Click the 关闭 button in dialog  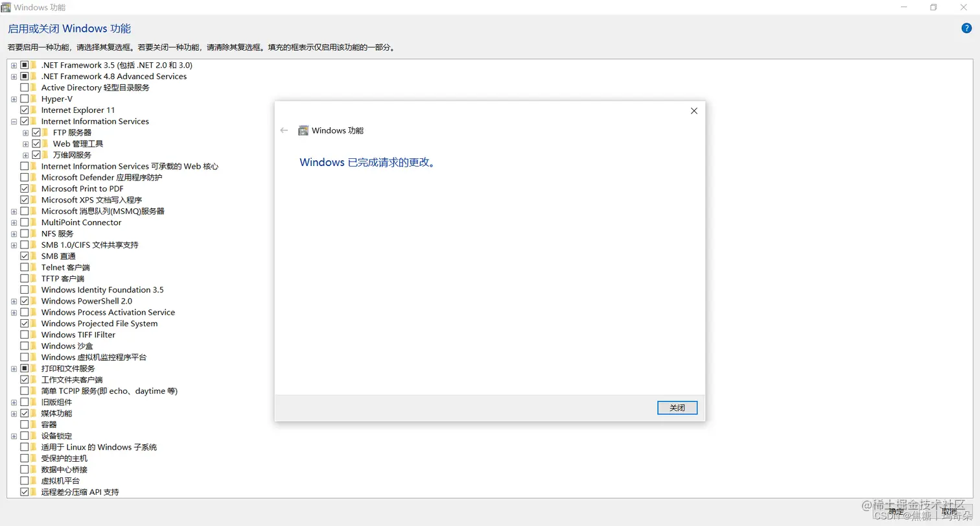click(677, 408)
